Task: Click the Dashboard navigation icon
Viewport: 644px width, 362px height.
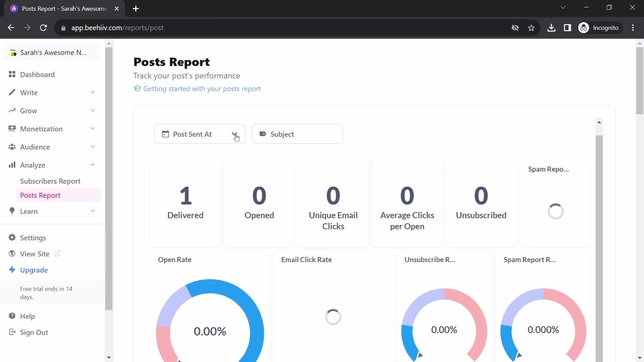Action: (12, 74)
